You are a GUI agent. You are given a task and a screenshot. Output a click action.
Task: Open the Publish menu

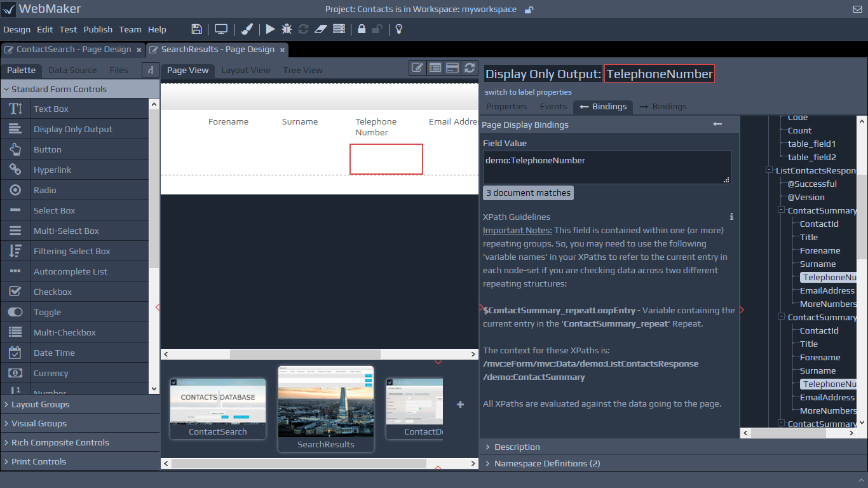(x=98, y=29)
